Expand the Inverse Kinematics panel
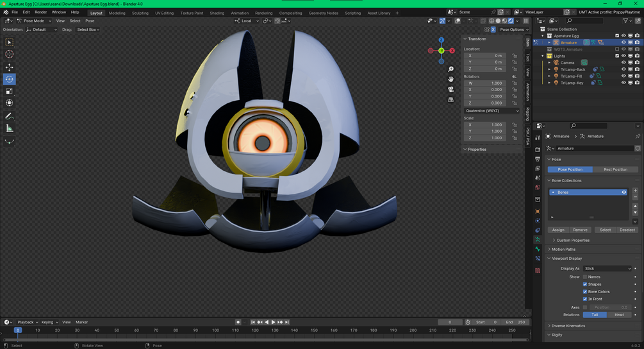The image size is (644, 349). pos(568,325)
